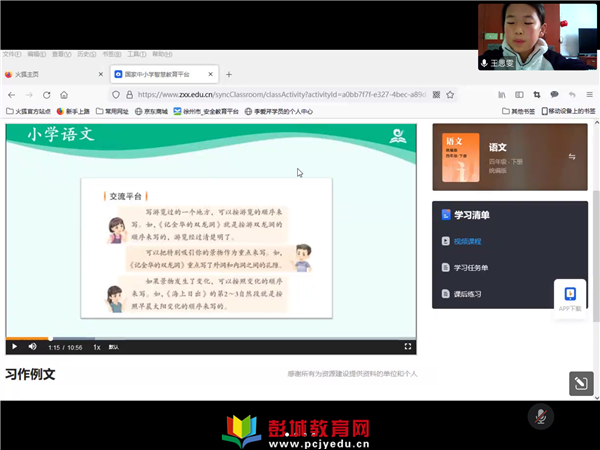600x450 pixels.
Task: Expand the 常用网址 bookmark folder
Action: (x=112, y=111)
